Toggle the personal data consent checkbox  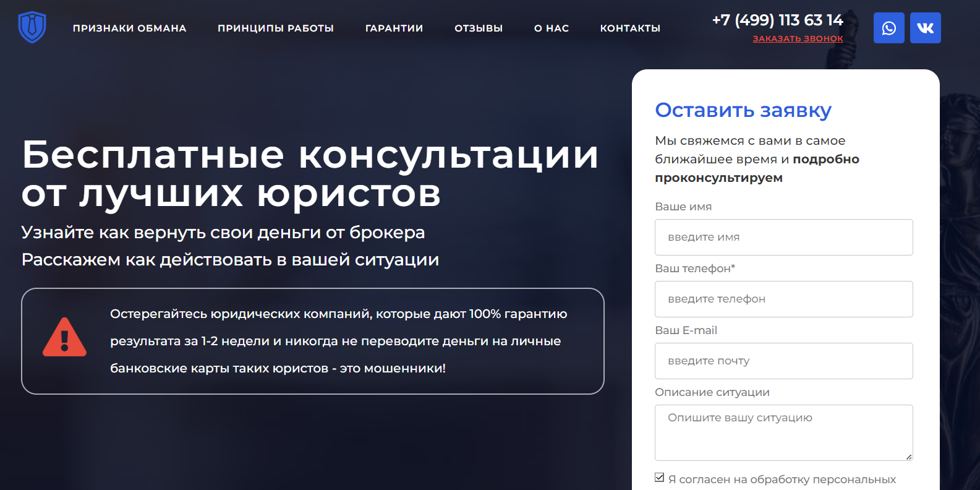(x=660, y=478)
